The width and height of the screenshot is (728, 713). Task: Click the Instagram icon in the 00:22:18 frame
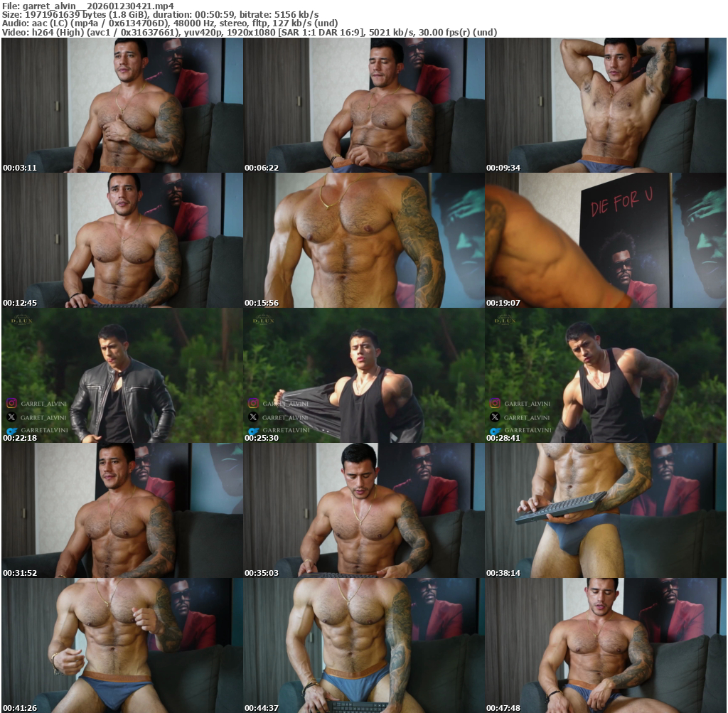11,403
